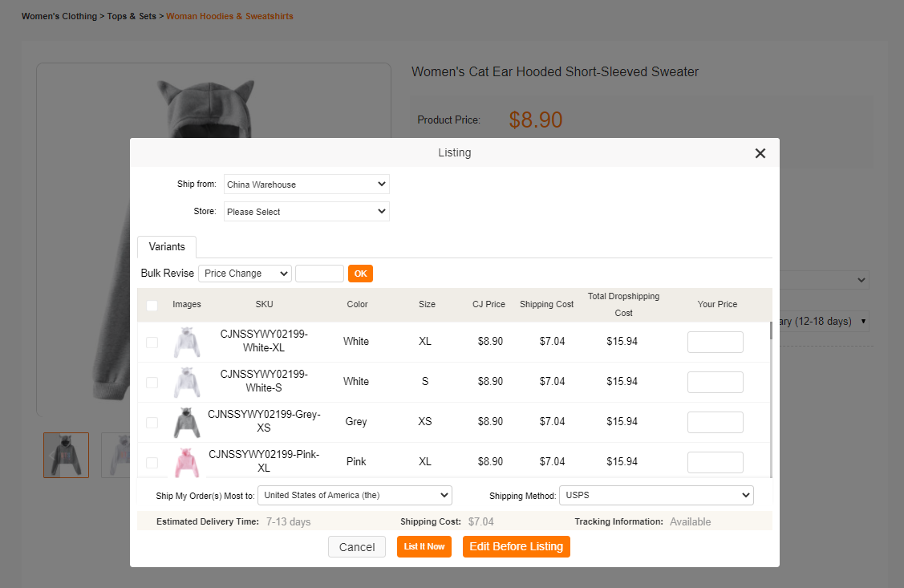Check the CJNSSYWY02199-White-XL variant row

tap(152, 343)
